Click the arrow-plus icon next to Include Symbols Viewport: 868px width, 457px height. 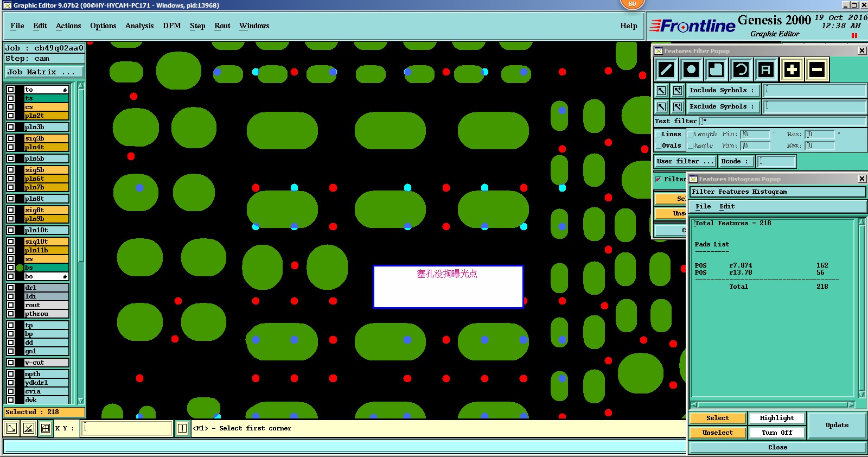[678, 91]
